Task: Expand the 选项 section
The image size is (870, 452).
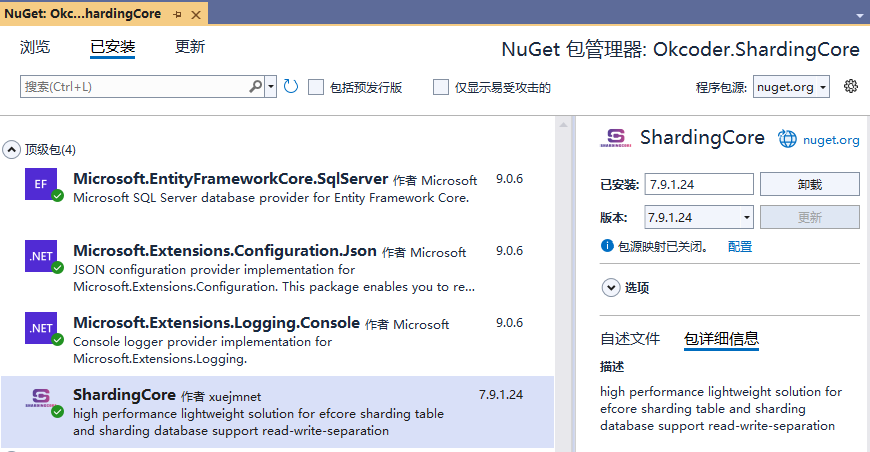Action: [611, 287]
